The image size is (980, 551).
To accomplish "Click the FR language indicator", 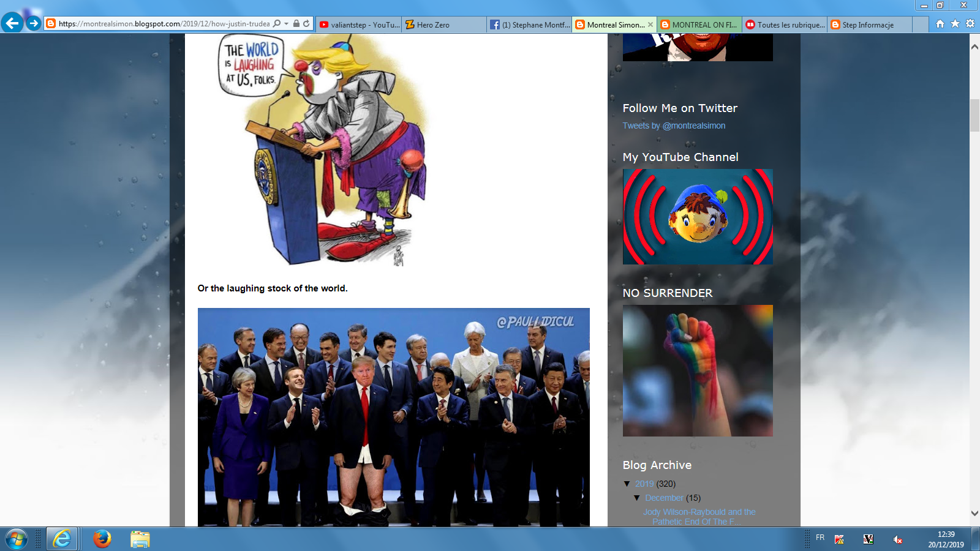I will 820,538.
